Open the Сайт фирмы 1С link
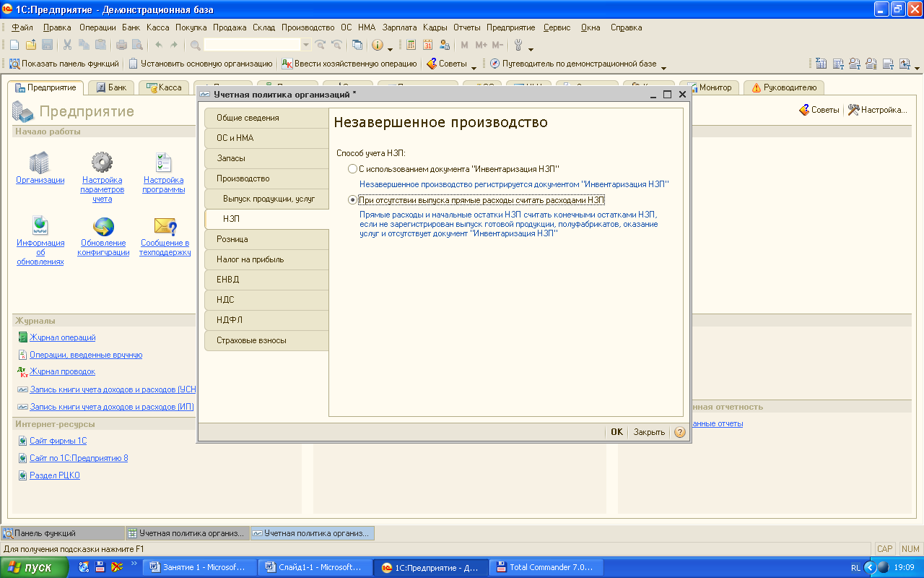Image resolution: width=924 pixels, height=578 pixels. click(58, 441)
